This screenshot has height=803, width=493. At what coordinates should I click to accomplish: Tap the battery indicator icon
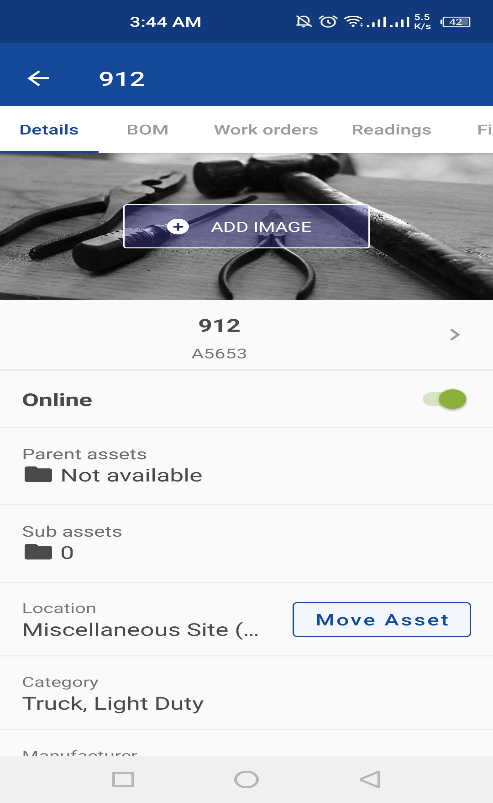pos(455,22)
